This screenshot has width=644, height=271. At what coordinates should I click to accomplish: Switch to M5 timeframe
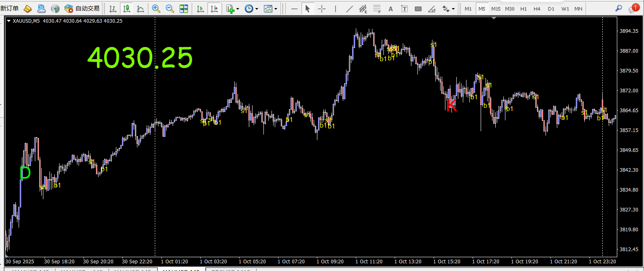pos(481,9)
